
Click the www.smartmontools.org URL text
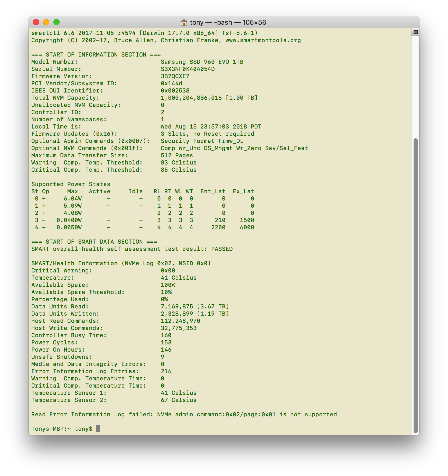(263, 40)
